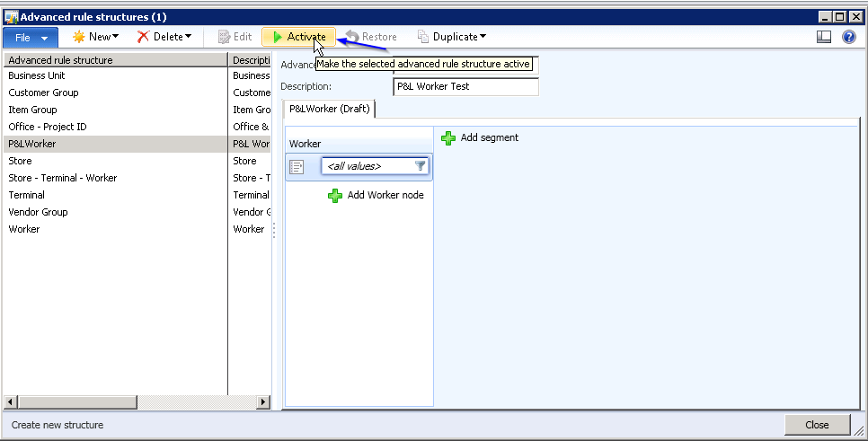
Task: Click the Worker node list icon
Action: tap(297, 166)
